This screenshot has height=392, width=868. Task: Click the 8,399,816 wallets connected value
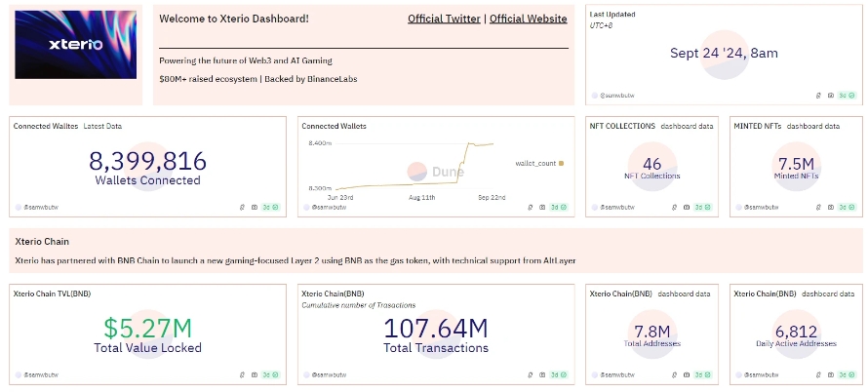click(148, 161)
